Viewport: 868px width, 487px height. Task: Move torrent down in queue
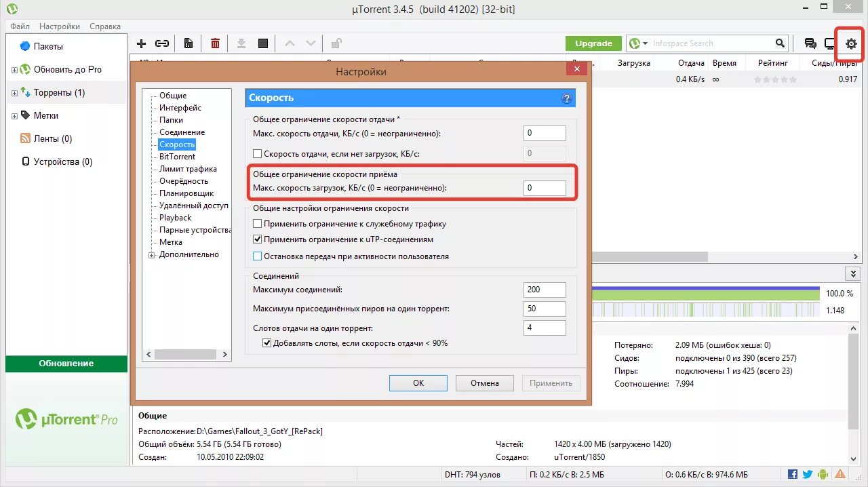(x=311, y=43)
